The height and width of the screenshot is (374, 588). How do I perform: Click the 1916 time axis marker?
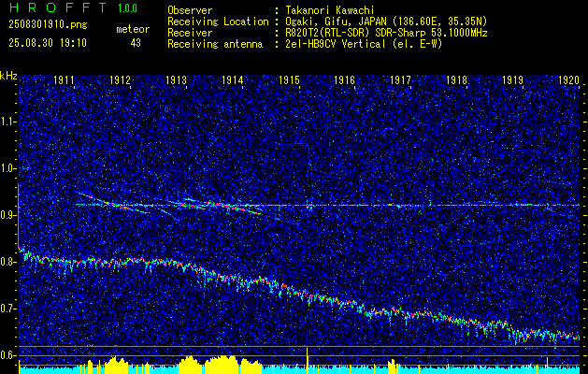click(x=345, y=79)
